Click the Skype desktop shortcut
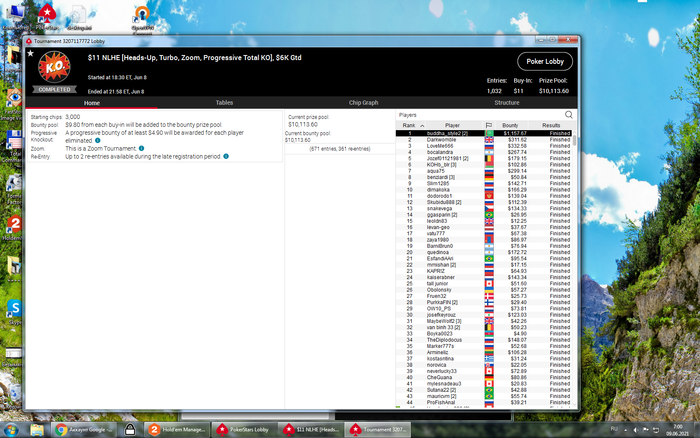The image size is (700, 438). 13,311
